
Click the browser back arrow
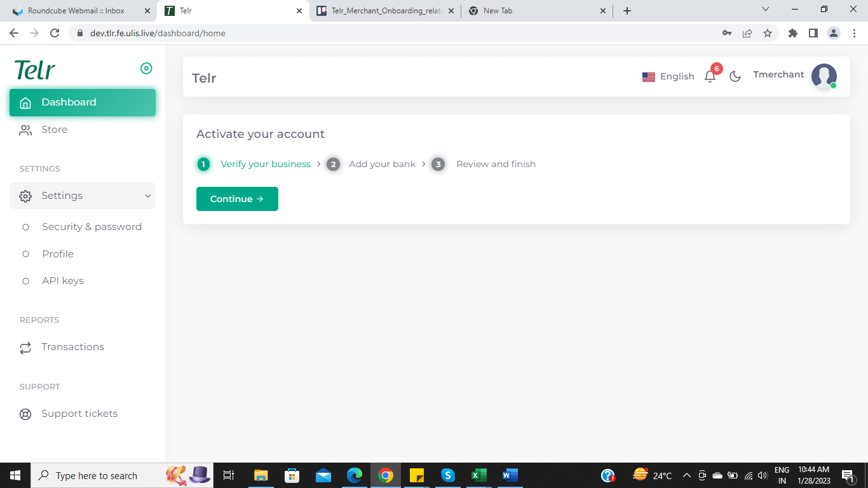click(14, 33)
